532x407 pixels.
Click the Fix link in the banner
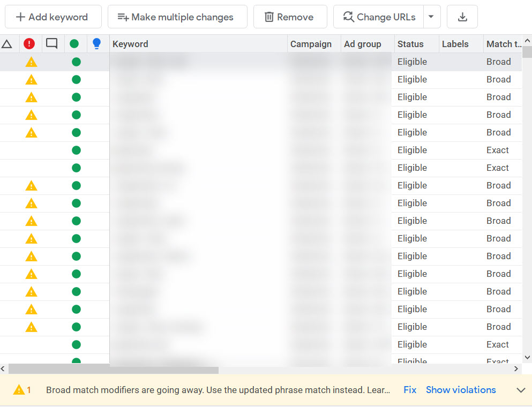coord(409,390)
